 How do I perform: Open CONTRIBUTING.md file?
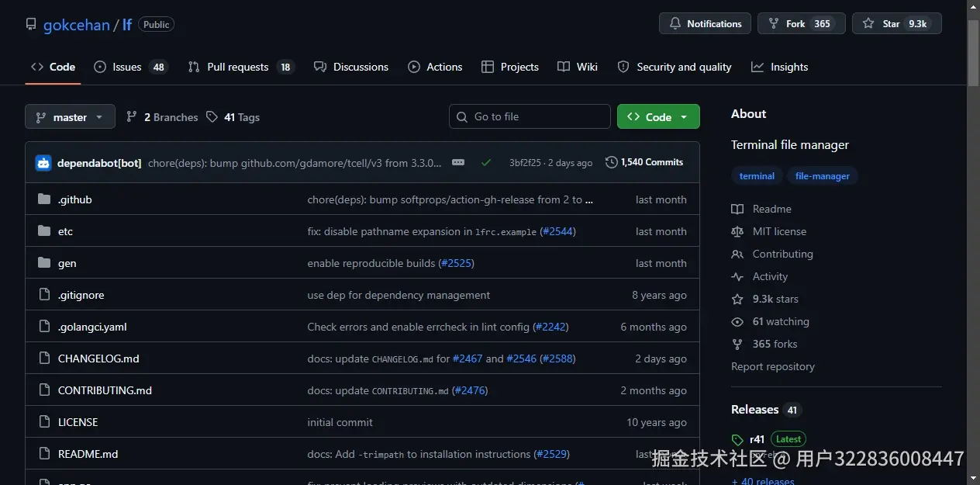105,390
